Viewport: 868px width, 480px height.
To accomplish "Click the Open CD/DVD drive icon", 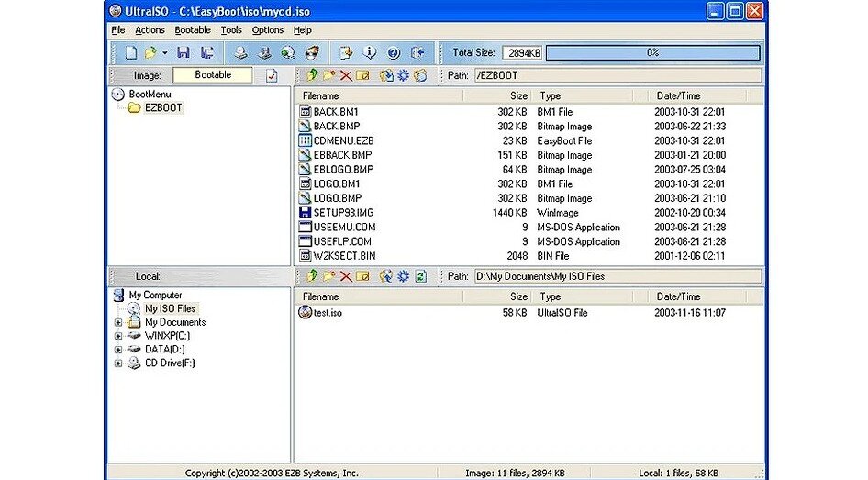I will tap(240, 52).
